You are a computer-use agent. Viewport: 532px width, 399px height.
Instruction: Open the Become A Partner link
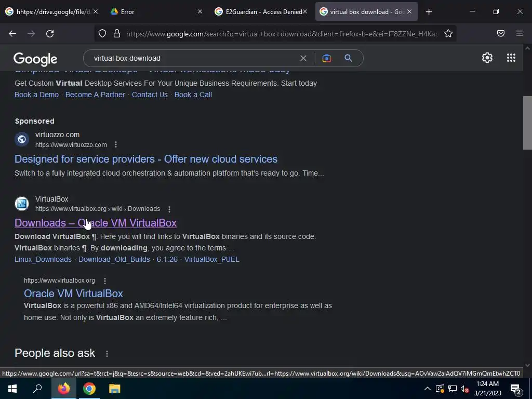coord(95,95)
